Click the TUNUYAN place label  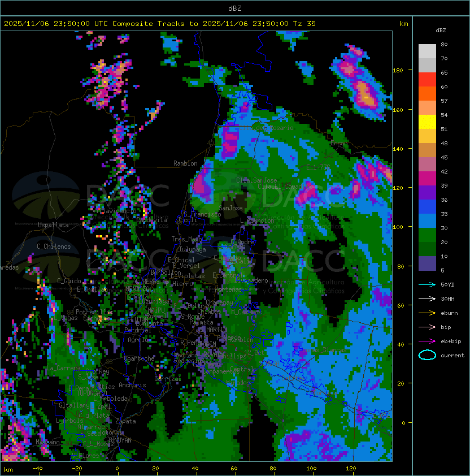click(120, 440)
